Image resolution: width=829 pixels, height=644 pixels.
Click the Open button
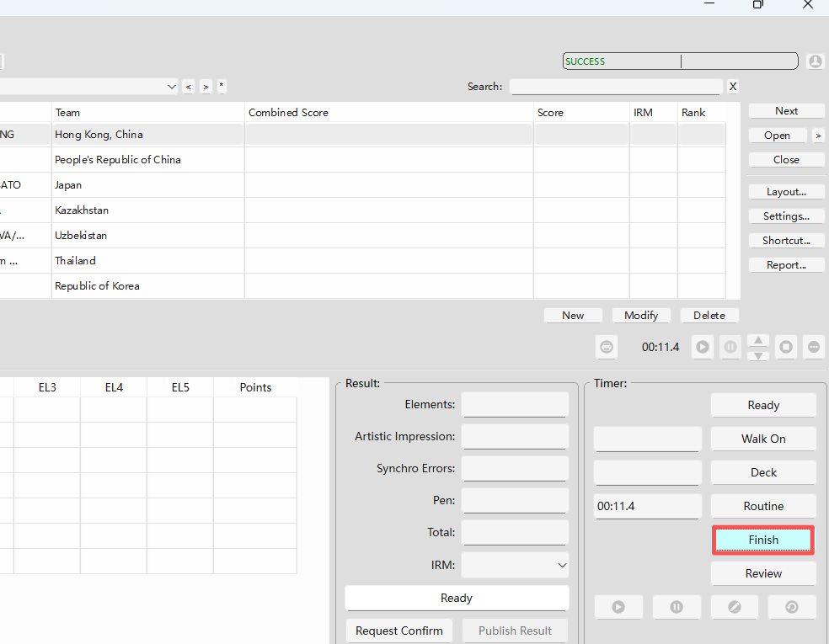pos(777,136)
